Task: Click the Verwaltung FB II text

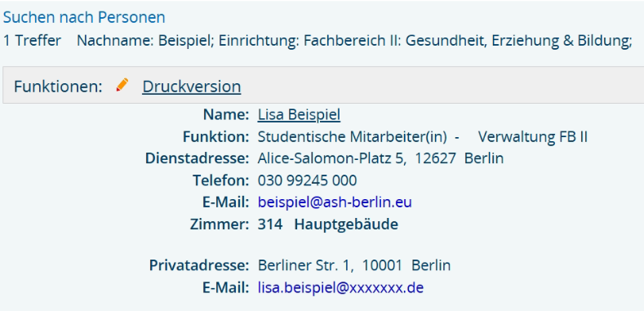Action: (533, 137)
